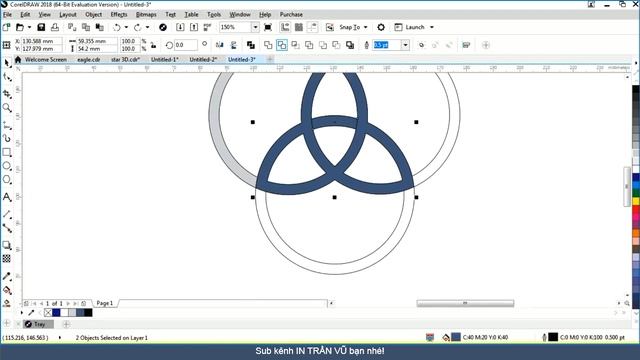Go to the previous page arrow
Image resolution: width=640 pixels, height=360 pixels.
coord(41,303)
